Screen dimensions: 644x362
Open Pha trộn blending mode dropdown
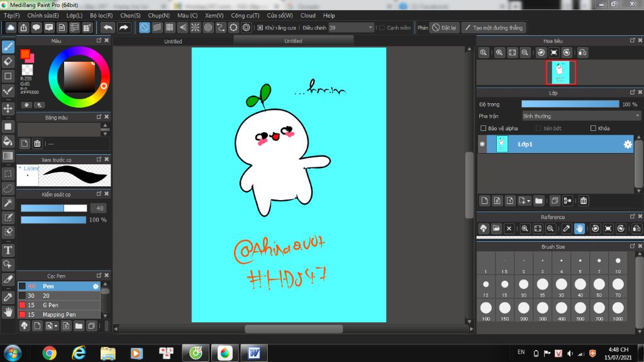[581, 116]
